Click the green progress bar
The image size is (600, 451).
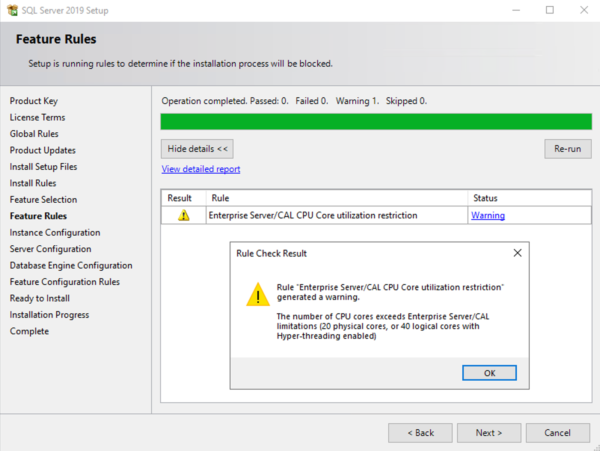click(375, 122)
